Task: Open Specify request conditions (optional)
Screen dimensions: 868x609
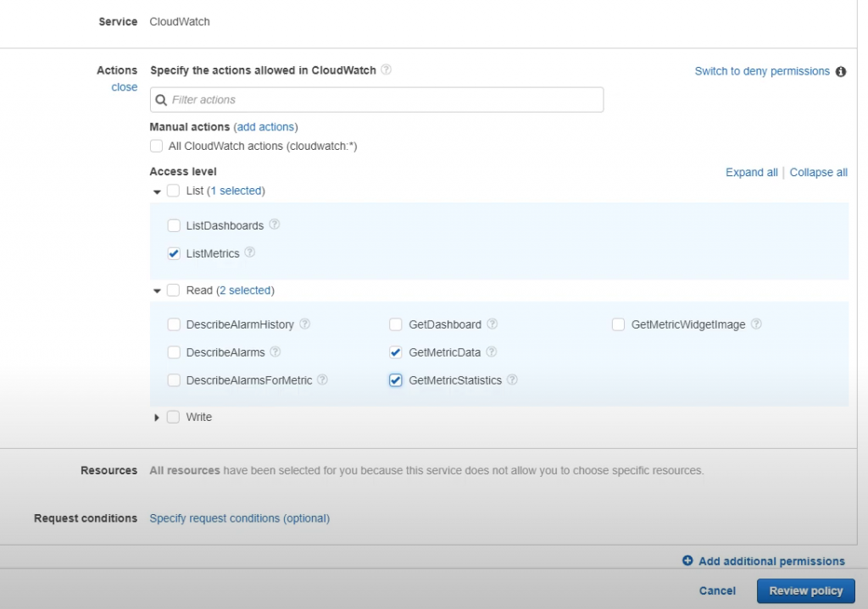Action: coord(239,518)
